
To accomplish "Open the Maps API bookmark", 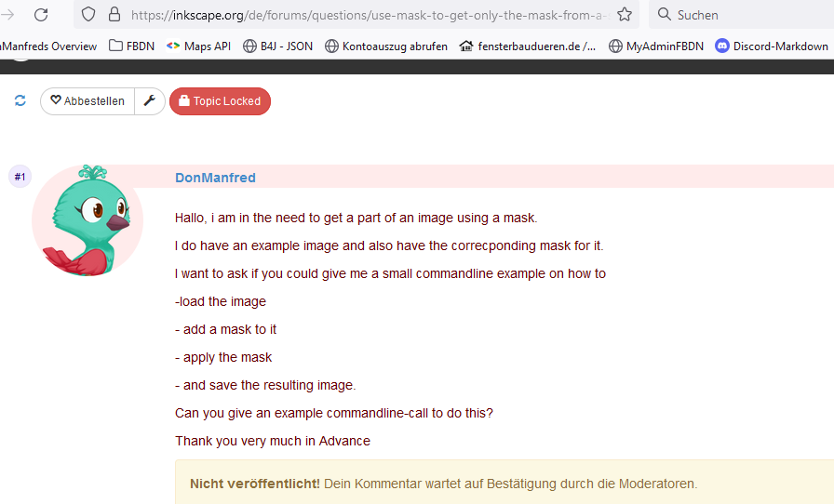I will (198, 46).
